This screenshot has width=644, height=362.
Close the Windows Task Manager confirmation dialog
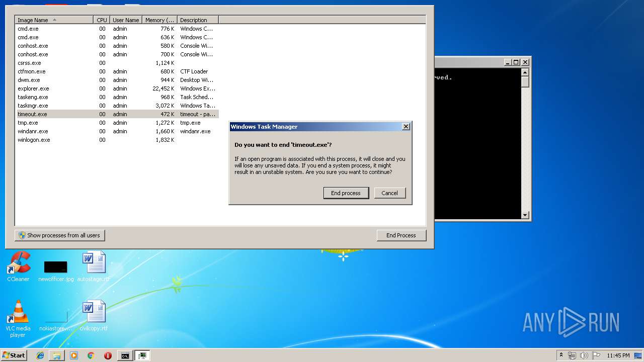point(406,127)
